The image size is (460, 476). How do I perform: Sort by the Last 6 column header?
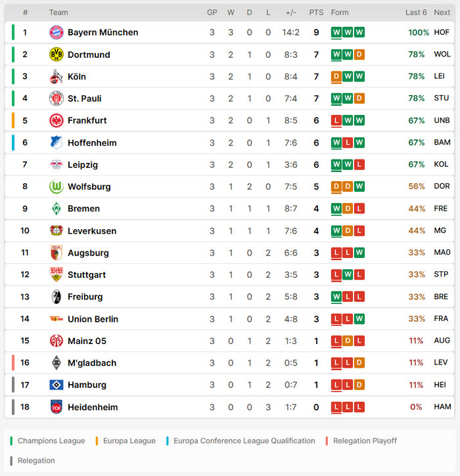pos(416,12)
